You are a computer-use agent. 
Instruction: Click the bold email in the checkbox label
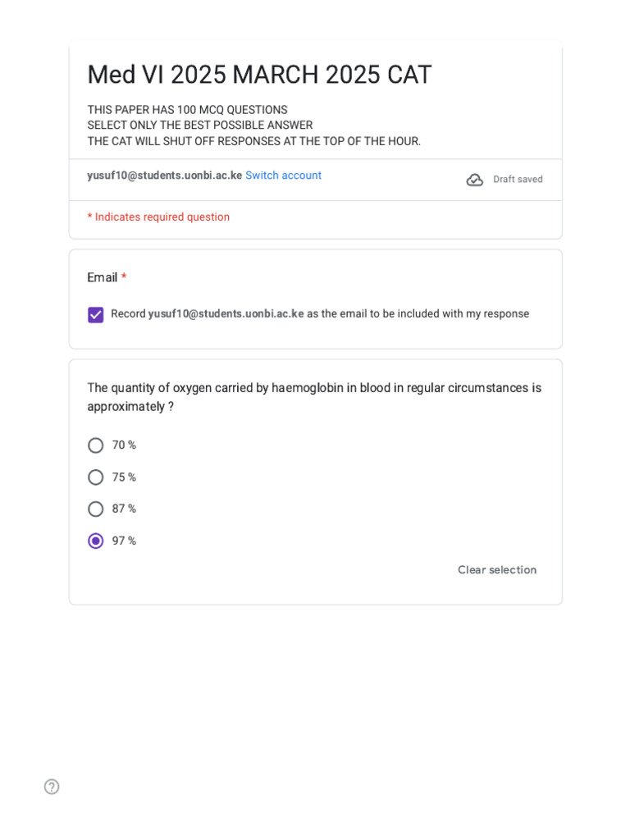pyautogui.click(x=226, y=314)
